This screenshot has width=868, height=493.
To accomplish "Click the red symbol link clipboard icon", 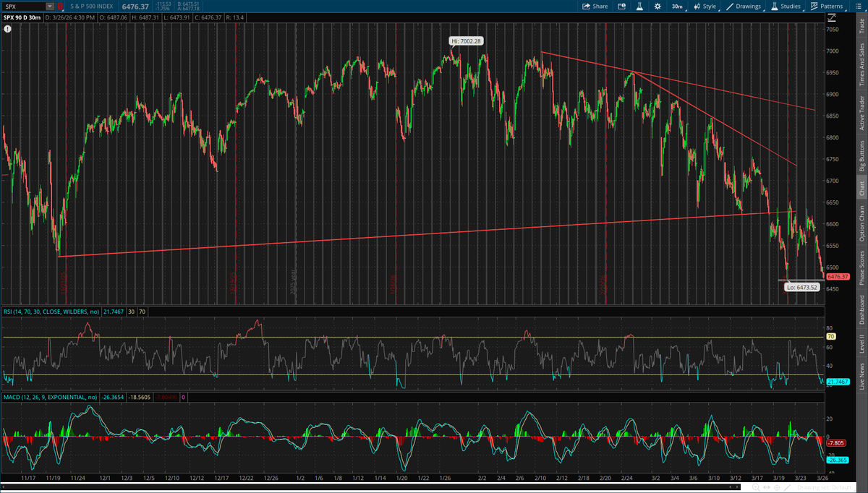I will [x=61, y=6].
